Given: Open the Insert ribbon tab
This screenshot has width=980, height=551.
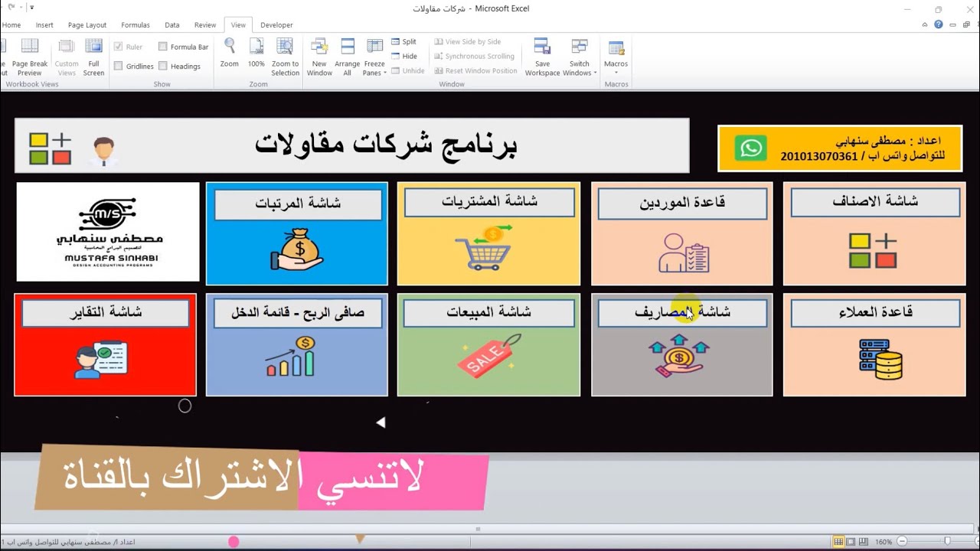Looking at the screenshot, I should 44,25.
